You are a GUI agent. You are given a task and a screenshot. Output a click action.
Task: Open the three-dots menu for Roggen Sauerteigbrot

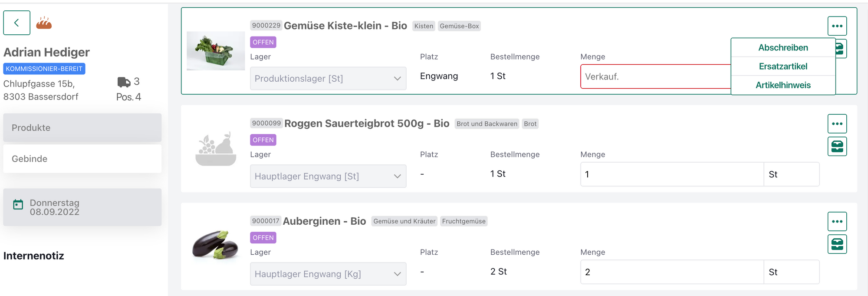(x=837, y=124)
